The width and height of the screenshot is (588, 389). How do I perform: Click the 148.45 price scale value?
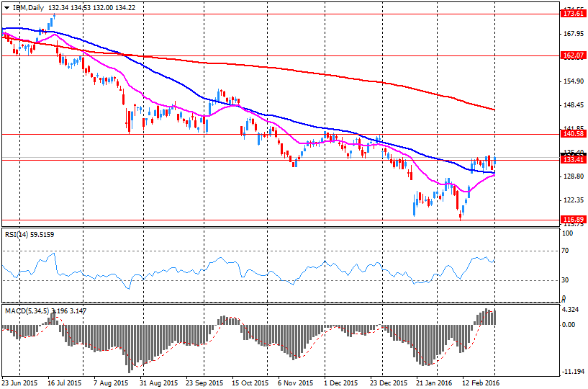(574, 105)
